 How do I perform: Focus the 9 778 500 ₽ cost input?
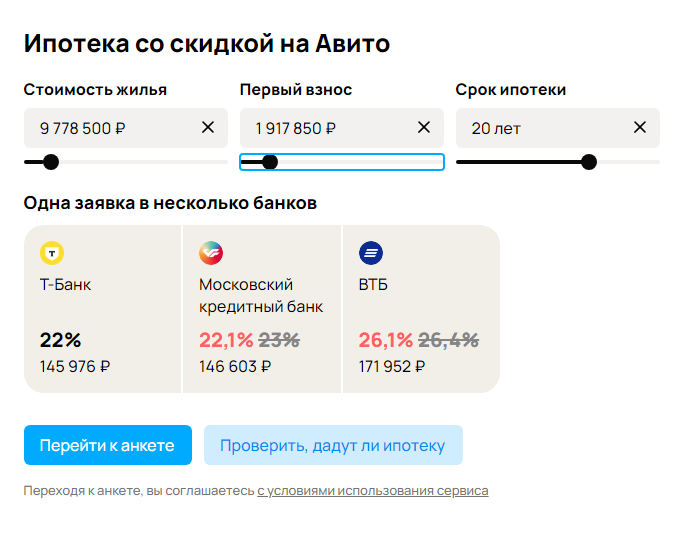126,128
